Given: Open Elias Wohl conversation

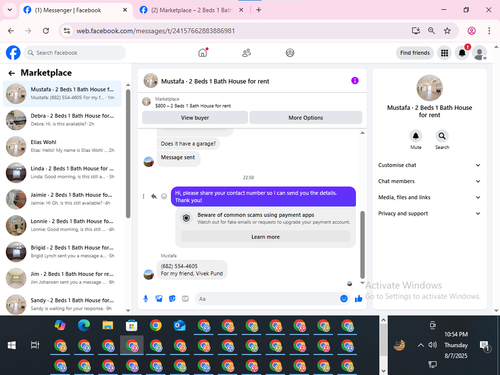Looking at the screenshot, I should pos(62,146).
